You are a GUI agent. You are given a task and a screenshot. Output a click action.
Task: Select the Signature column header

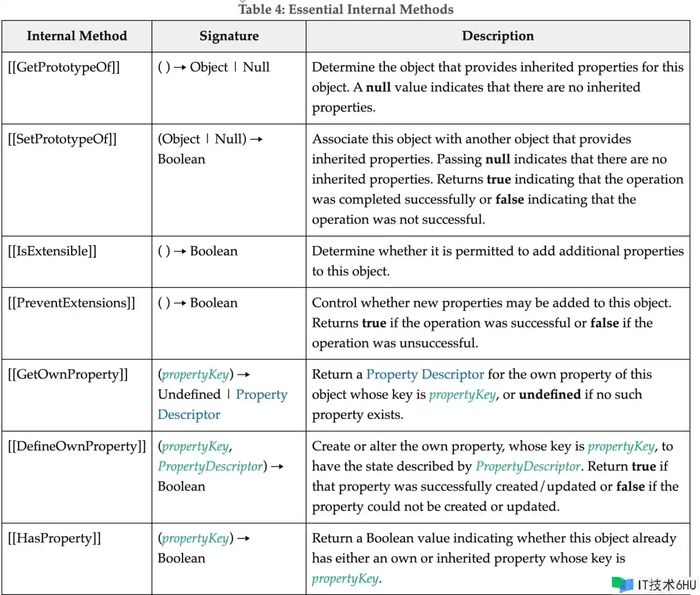tap(229, 36)
